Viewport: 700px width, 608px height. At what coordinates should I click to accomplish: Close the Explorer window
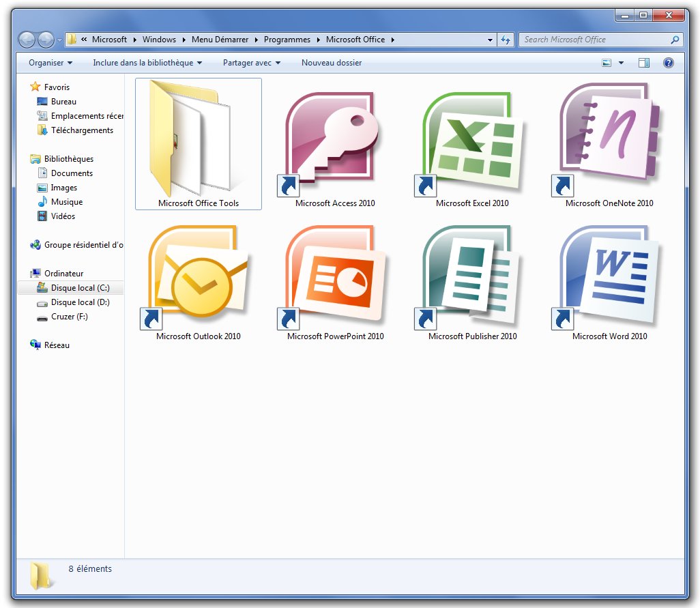pos(669,15)
